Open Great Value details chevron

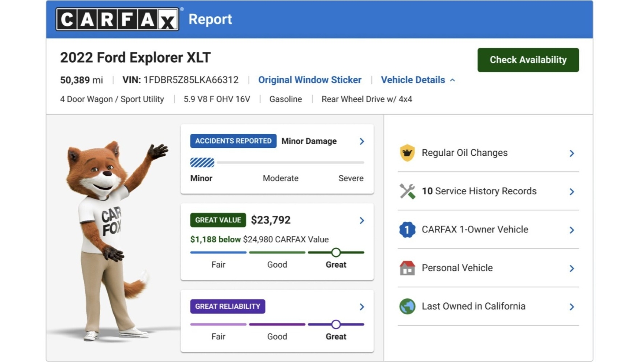point(362,220)
